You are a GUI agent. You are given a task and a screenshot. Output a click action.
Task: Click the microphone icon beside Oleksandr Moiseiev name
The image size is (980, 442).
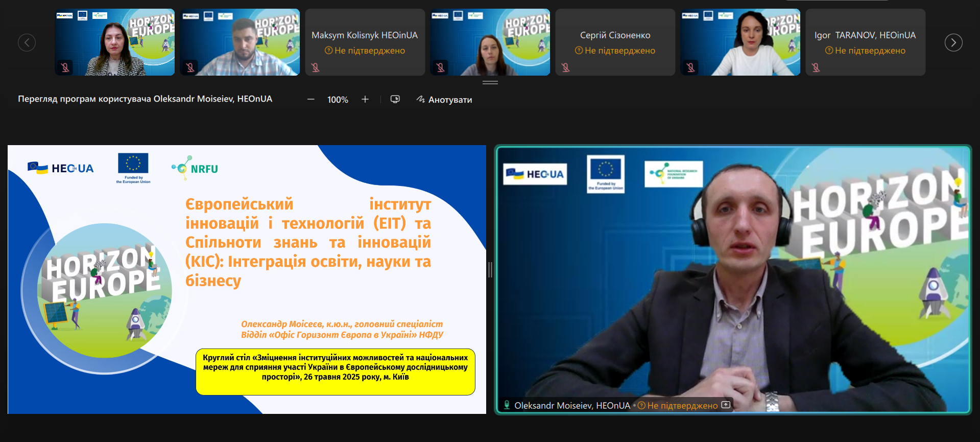[507, 405]
